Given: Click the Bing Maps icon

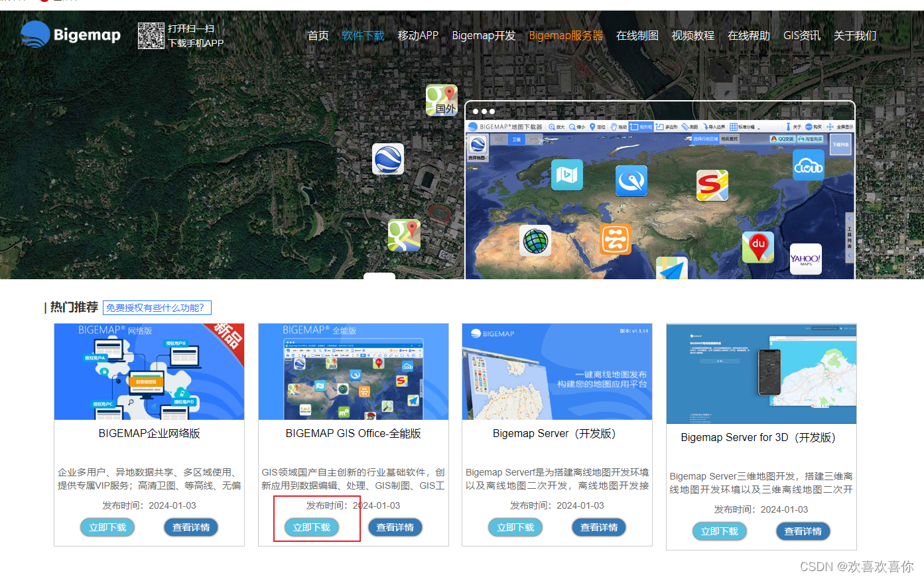Looking at the screenshot, I should pos(567,174).
